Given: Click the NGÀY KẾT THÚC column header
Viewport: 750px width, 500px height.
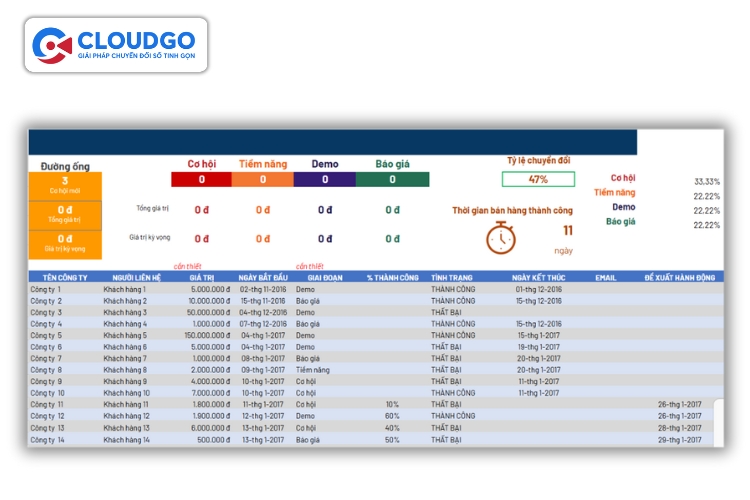Looking at the screenshot, I should 538,277.
